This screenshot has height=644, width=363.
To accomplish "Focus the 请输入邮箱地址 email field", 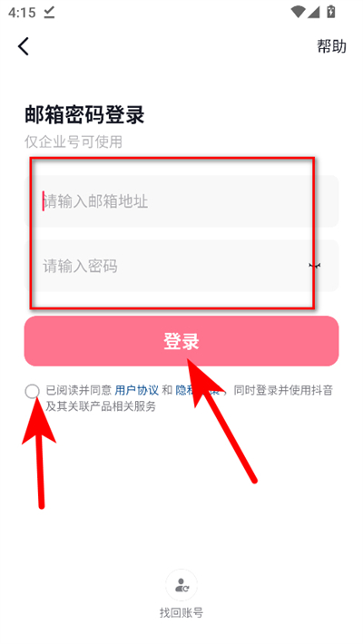I will [181, 201].
